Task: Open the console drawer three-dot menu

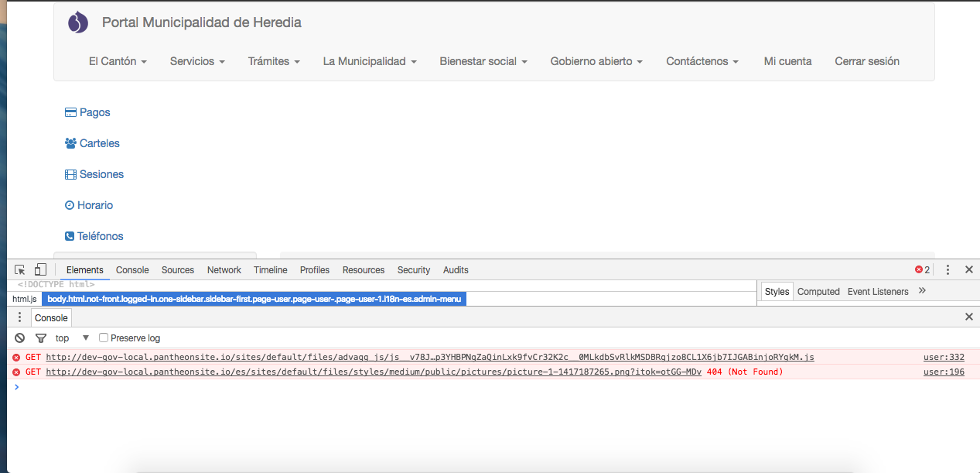Action: (20, 317)
